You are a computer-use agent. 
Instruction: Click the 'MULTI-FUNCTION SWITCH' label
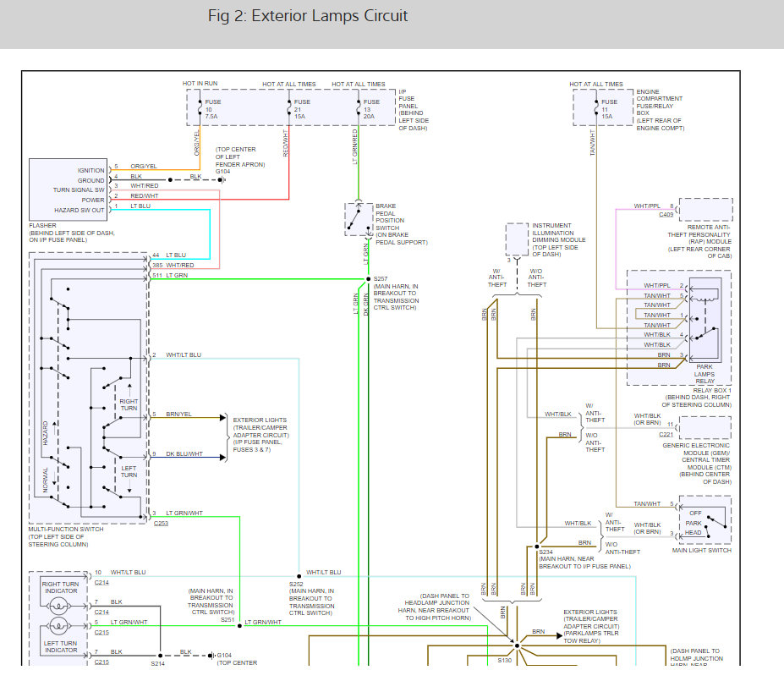coord(65,529)
